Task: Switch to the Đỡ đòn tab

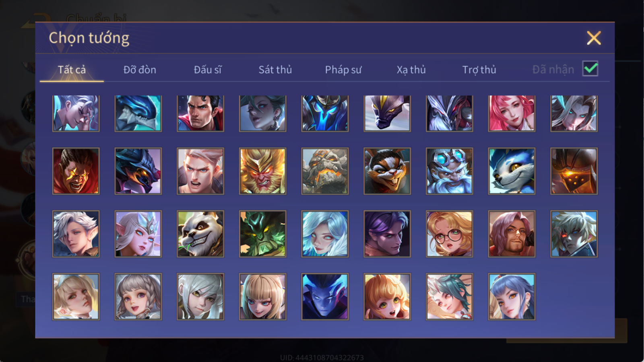Action: coord(140,70)
